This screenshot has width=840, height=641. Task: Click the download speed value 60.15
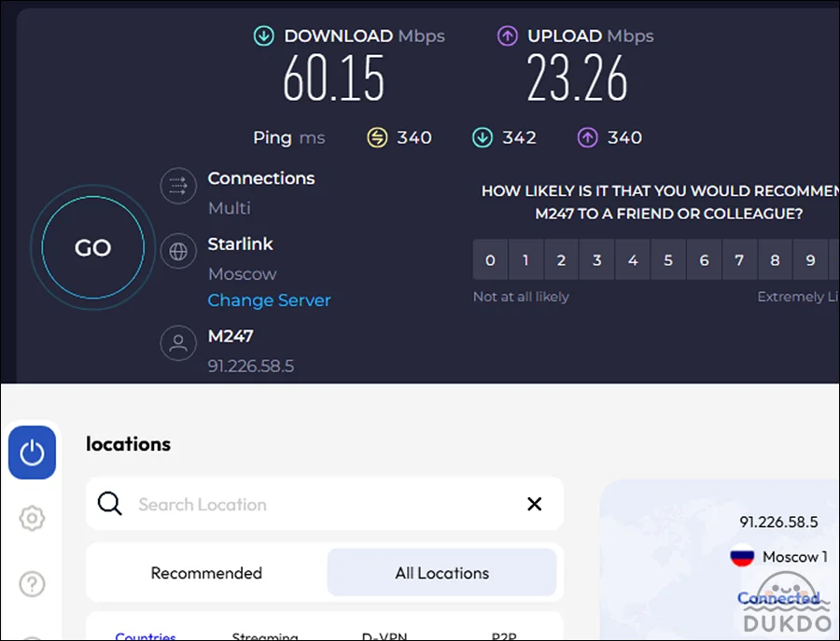click(334, 78)
